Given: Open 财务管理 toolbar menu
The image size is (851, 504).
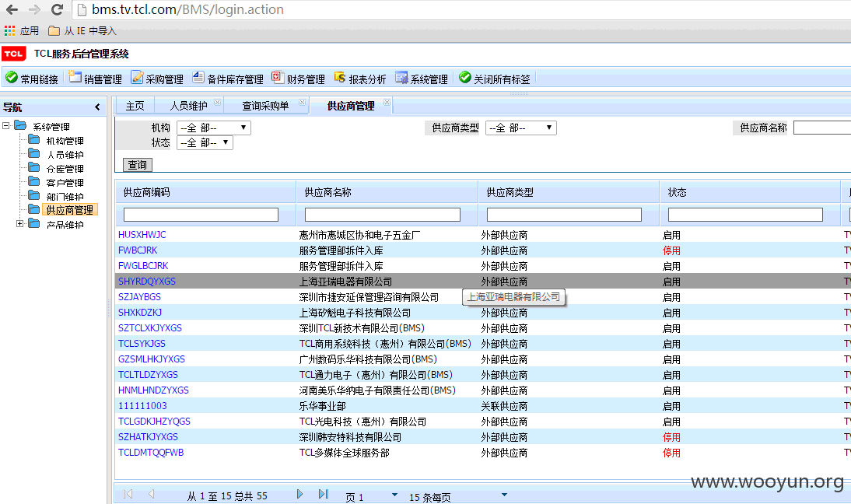Looking at the screenshot, I should (x=299, y=79).
